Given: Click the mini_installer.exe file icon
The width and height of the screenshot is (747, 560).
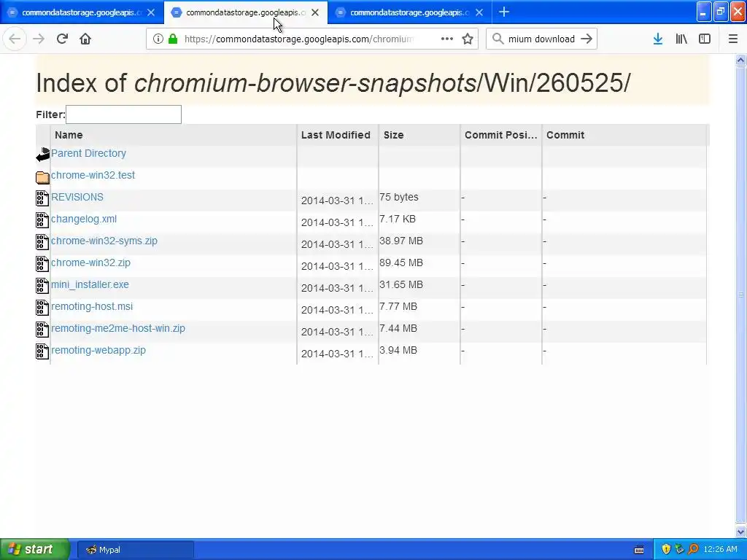Looking at the screenshot, I should [42, 286].
